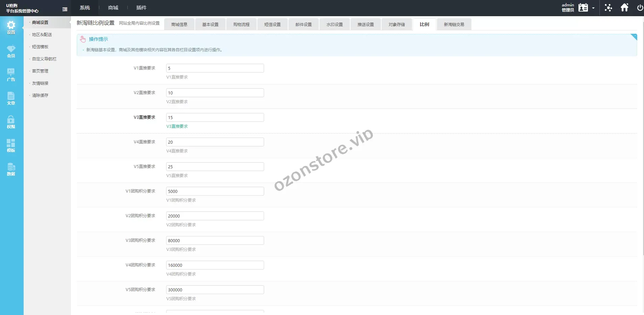Open the 模板 grid icon section
Image resolution: width=644 pixels, height=315 pixels.
tap(11, 145)
